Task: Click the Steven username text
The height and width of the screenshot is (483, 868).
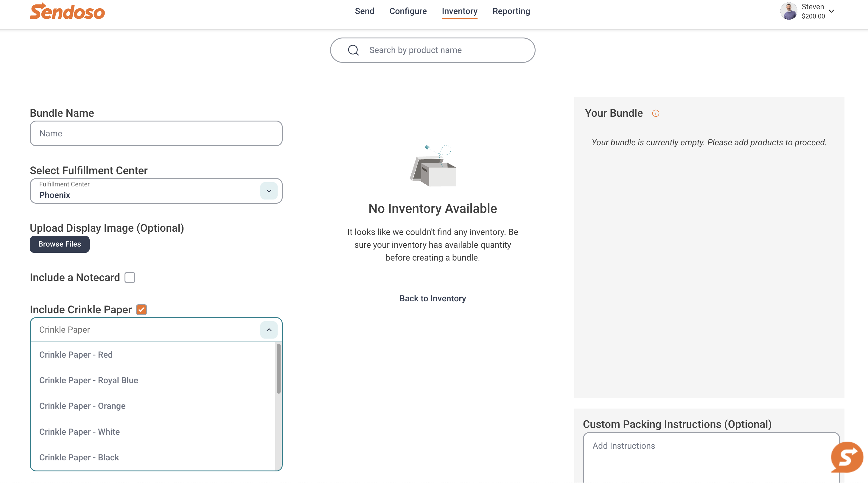Action: coord(812,7)
